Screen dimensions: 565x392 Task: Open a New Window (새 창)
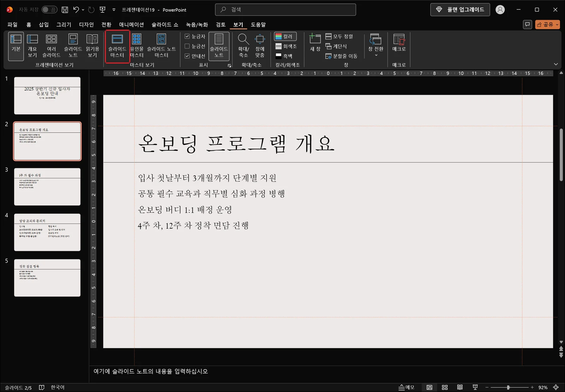coord(315,43)
